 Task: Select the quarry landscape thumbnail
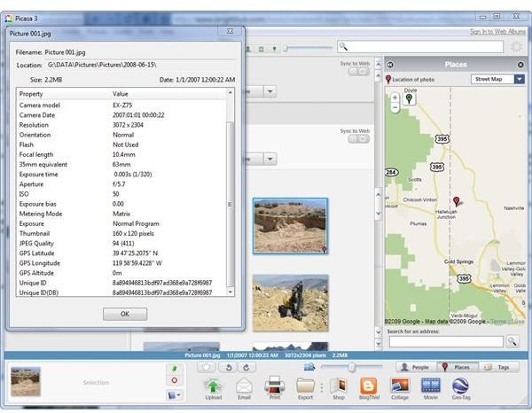(x=290, y=226)
